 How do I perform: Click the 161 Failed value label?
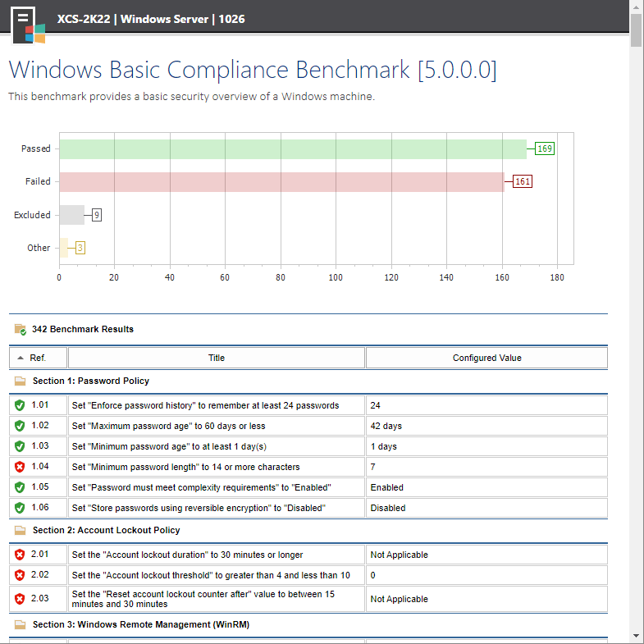tap(523, 181)
